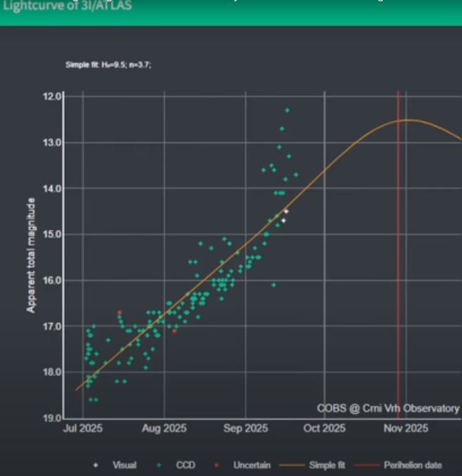Click the orange Simple fit legend line
The image size is (462, 476).
click(292, 465)
